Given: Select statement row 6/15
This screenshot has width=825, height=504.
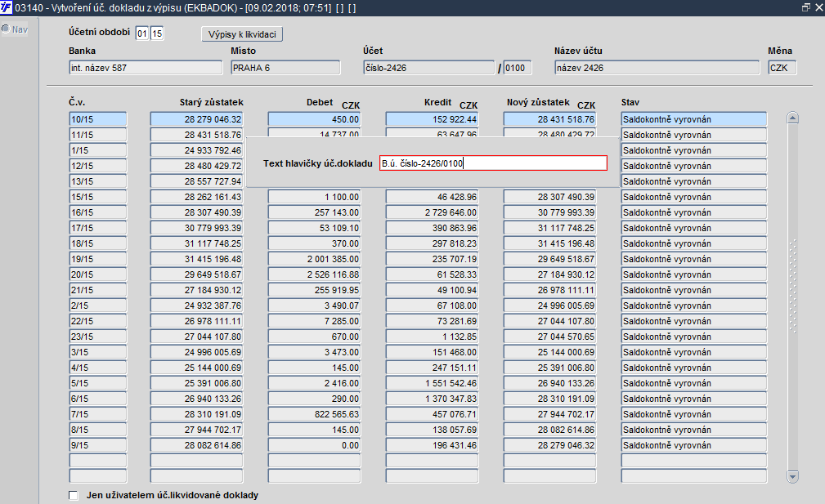Looking at the screenshot, I should coord(98,399).
